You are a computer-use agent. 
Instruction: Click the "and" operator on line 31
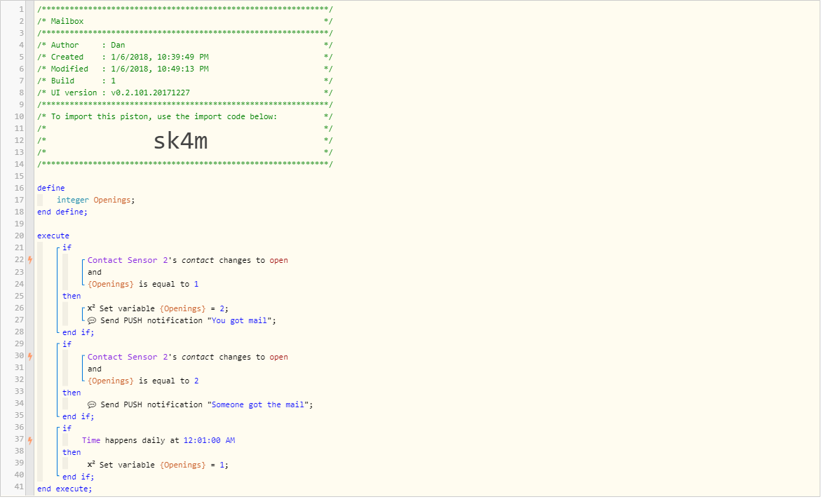click(x=94, y=369)
